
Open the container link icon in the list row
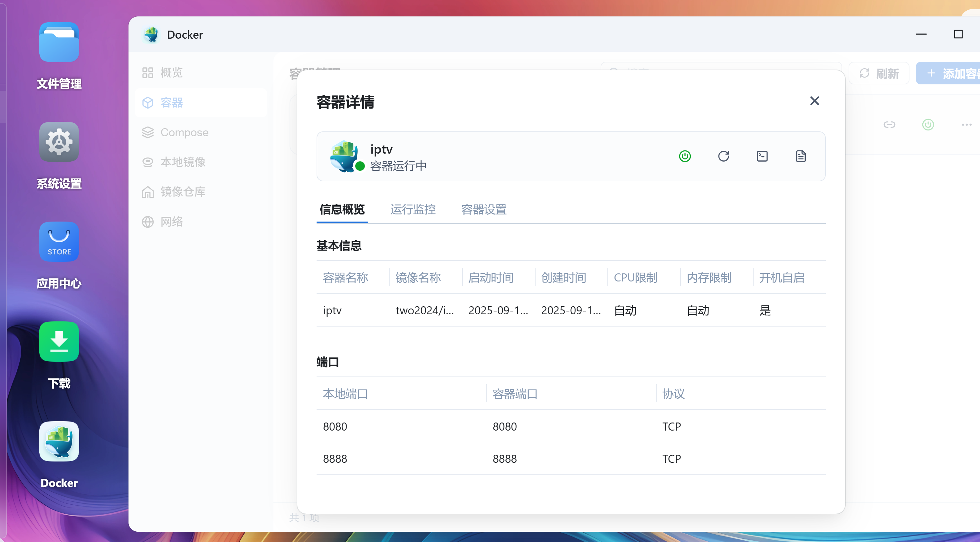pos(890,124)
